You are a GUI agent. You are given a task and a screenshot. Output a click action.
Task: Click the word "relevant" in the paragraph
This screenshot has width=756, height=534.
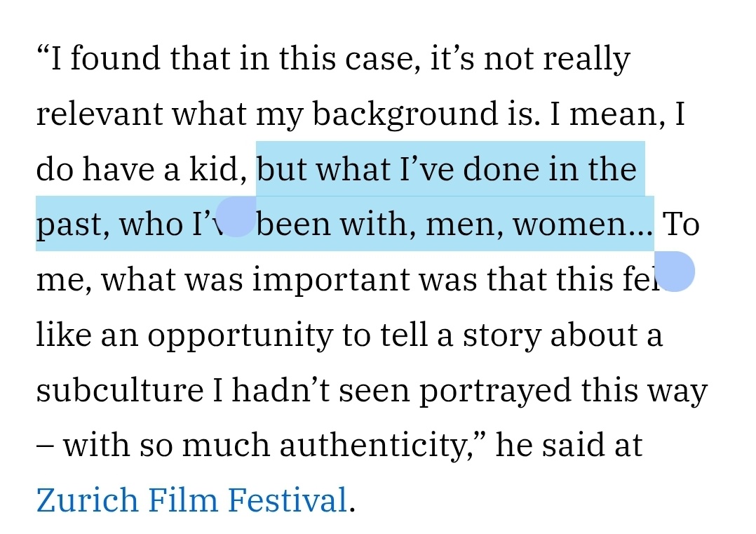(x=100, y=114)
